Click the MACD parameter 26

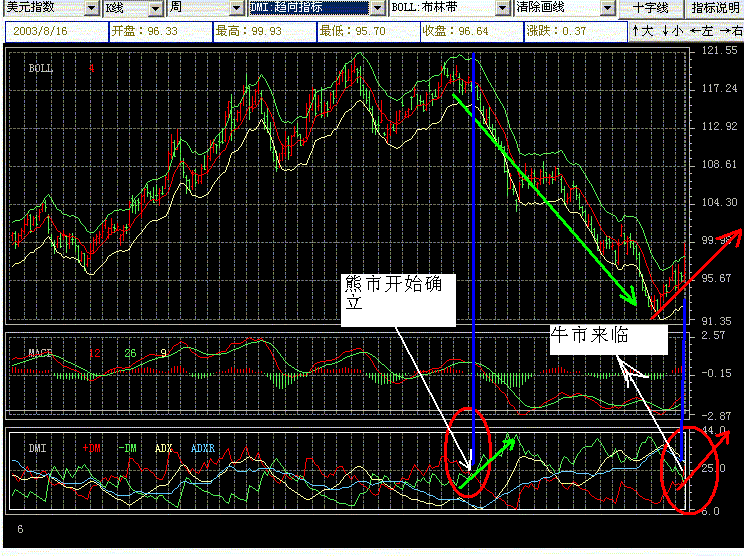point(130,353)
